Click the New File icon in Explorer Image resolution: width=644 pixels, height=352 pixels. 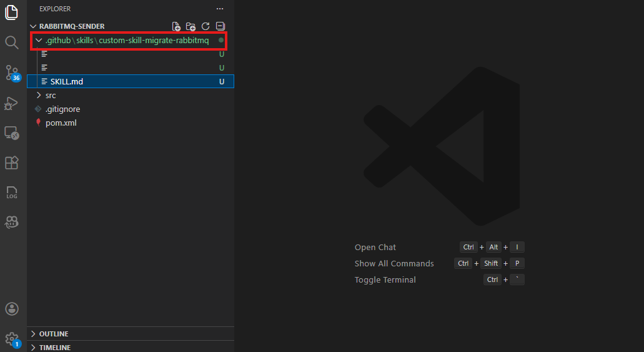177,26
